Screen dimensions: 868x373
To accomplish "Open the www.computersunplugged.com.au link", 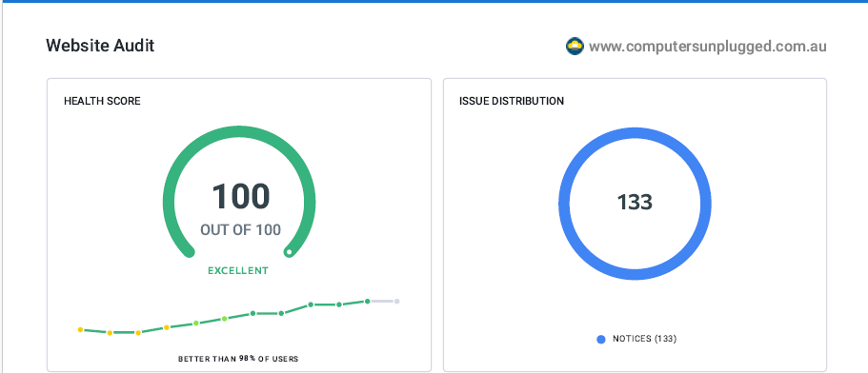I will (x=708, y=47).
